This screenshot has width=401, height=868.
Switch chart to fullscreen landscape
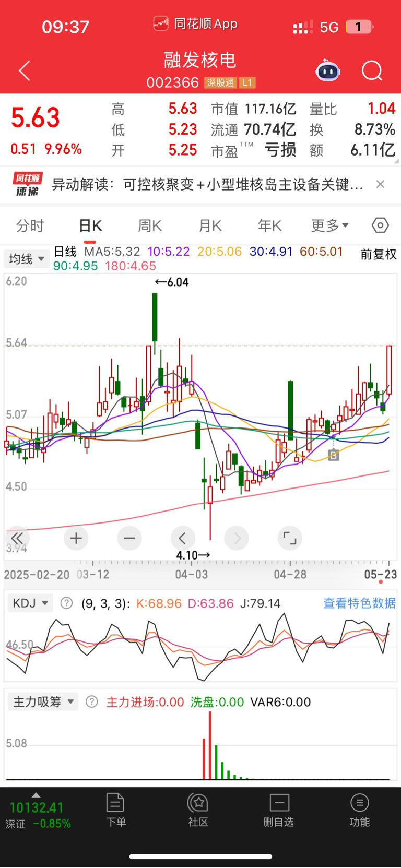(290, 538)
